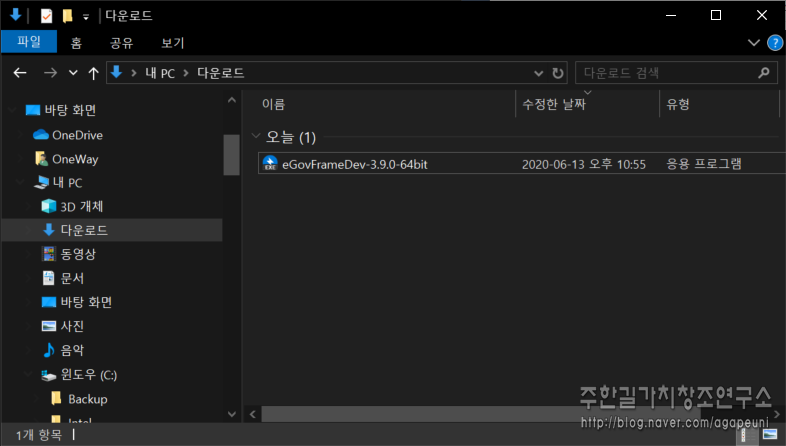Click the 윈도우 (C:) drive icon
Viewport: 786px width, 446px height.
tap(49, 375)
